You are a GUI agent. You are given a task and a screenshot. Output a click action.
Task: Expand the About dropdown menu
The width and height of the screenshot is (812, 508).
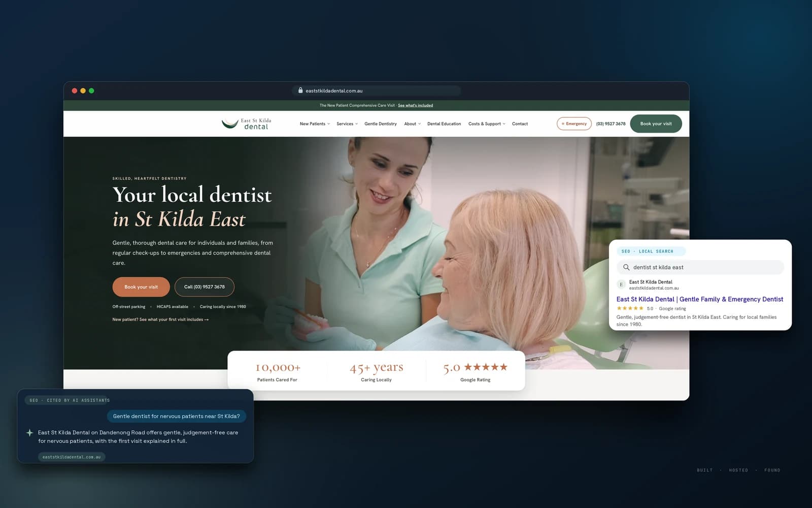412,124
